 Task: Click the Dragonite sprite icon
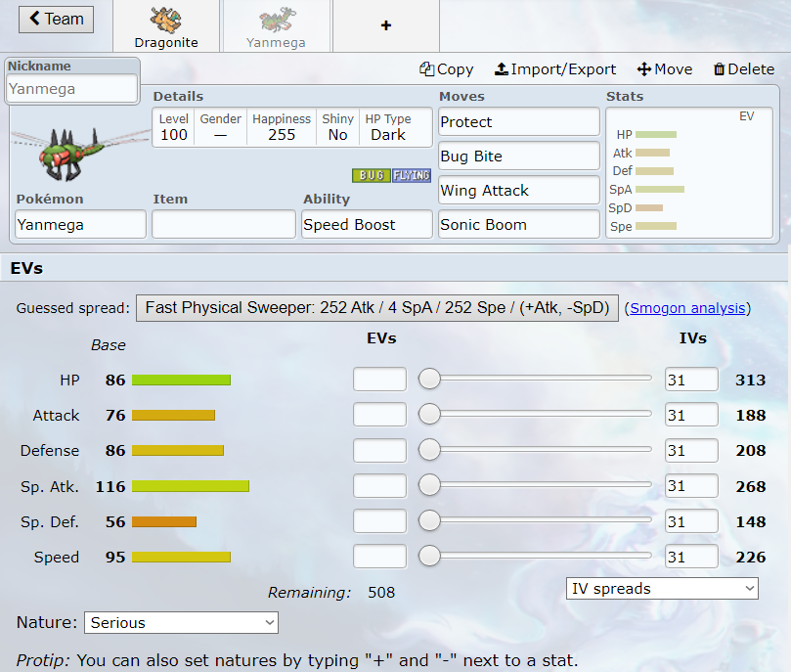pos(166,21)
